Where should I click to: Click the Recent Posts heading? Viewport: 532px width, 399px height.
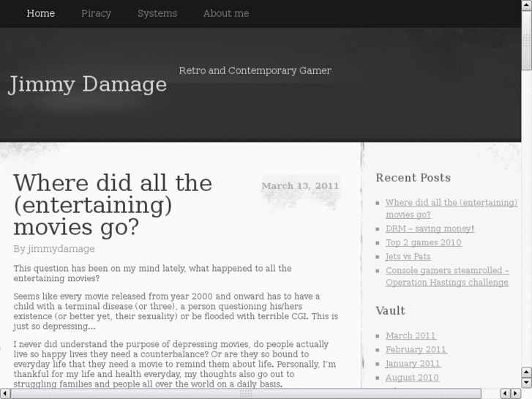pos(413,178)
